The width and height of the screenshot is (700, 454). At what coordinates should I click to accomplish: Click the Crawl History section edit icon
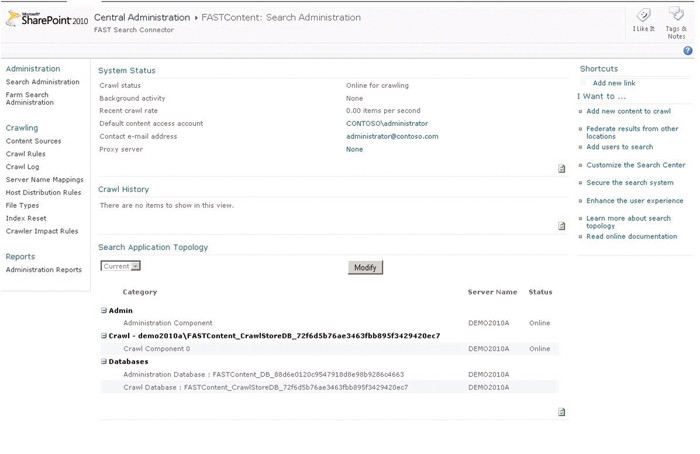[x=562, y=226]
